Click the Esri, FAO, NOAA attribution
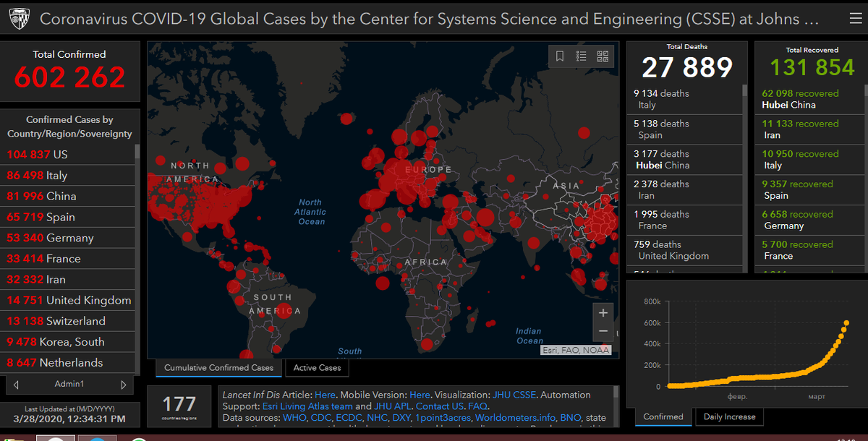This screenshot has width=868, height=441. pyautogui.click(x=576, y=350)
